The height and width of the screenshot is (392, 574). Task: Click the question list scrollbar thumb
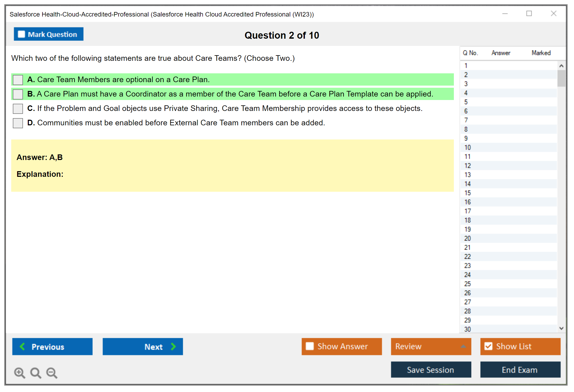pos(561,78)
